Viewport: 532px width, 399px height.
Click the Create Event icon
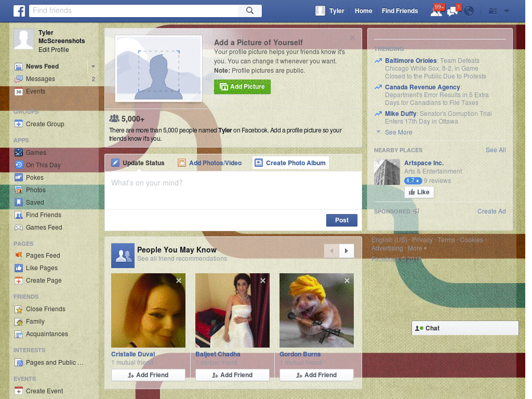19,391
